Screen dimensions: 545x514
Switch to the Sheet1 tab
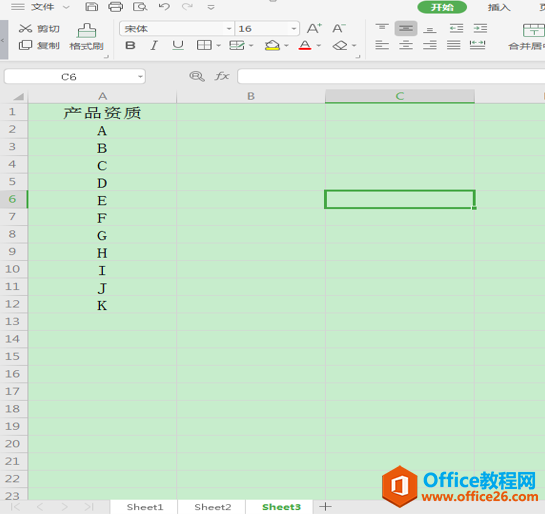click(x=145, y=507)
